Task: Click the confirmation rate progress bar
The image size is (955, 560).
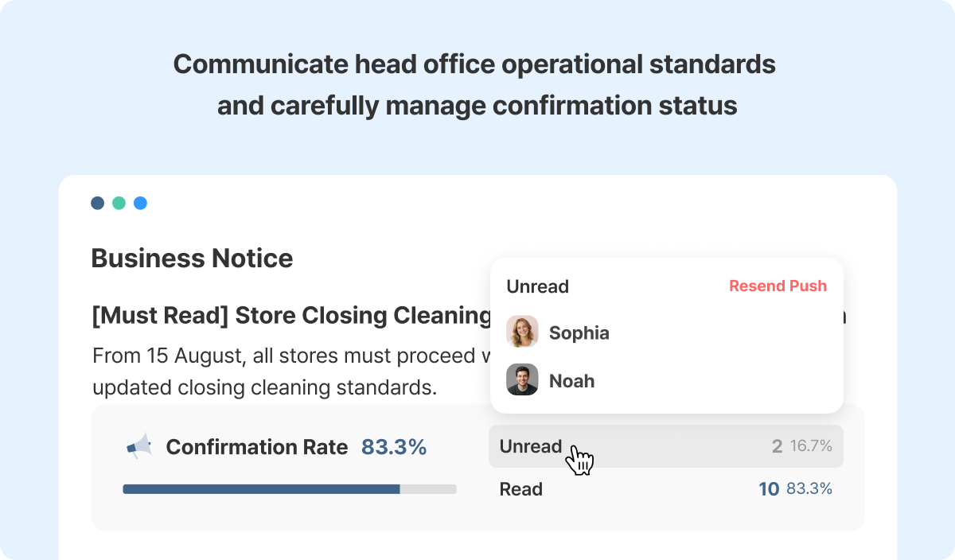Action: [x=290, y=489]
